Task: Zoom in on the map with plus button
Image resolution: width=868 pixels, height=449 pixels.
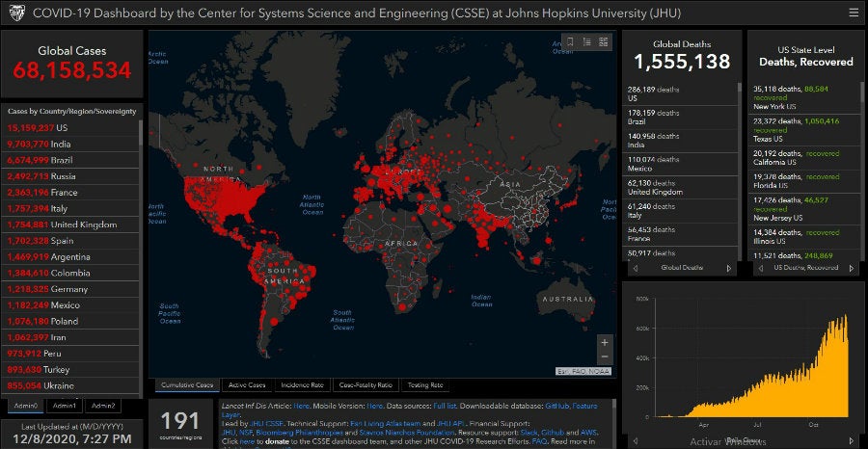Action: click(x=605, y=342)
